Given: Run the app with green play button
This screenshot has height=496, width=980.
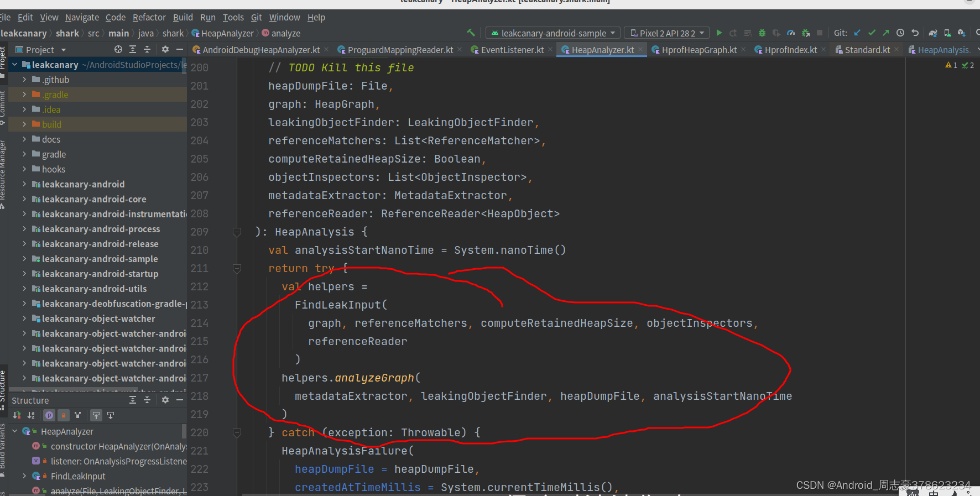Looking at the screenshot, I should pos(719,33).
